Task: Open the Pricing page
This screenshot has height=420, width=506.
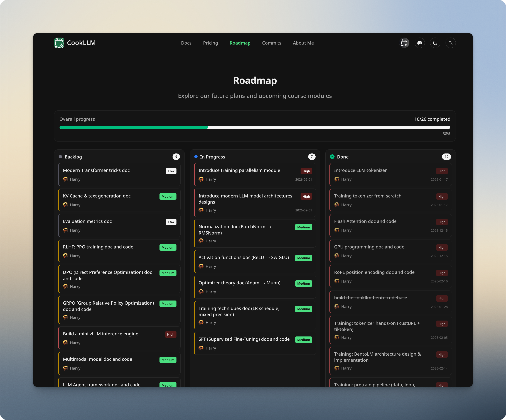Action: 210,43
